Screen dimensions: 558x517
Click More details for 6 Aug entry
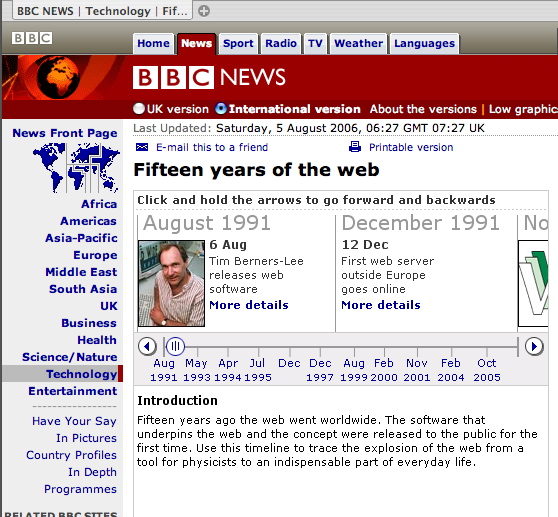coord(249,305)
